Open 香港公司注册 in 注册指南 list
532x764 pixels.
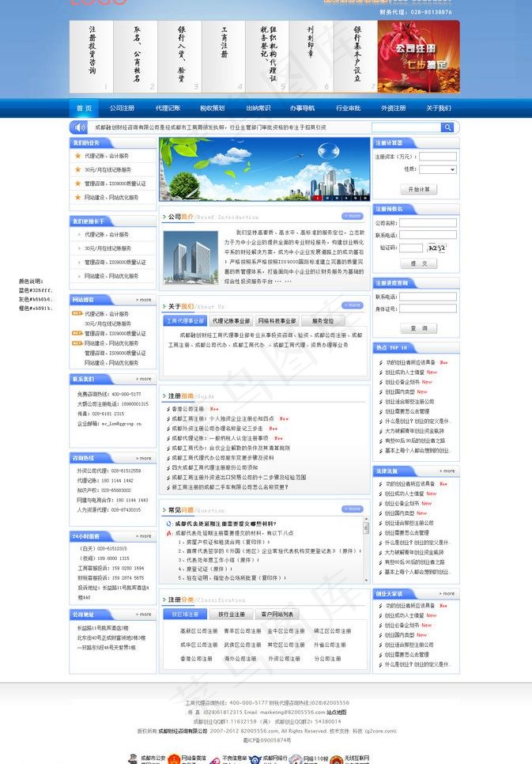coord(187,409)
